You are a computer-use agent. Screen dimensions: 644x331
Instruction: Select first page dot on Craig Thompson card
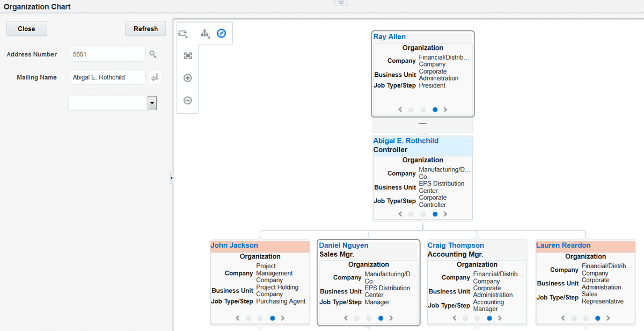click(465, 318)
